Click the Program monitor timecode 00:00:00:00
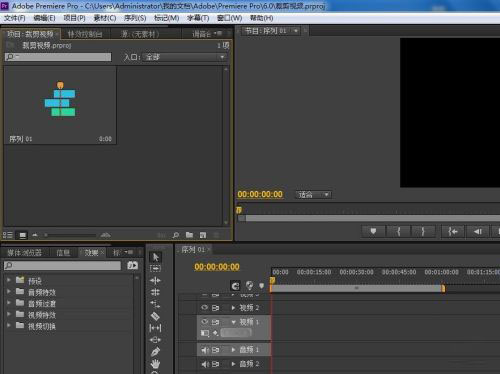500x374 pixels. 260,194
